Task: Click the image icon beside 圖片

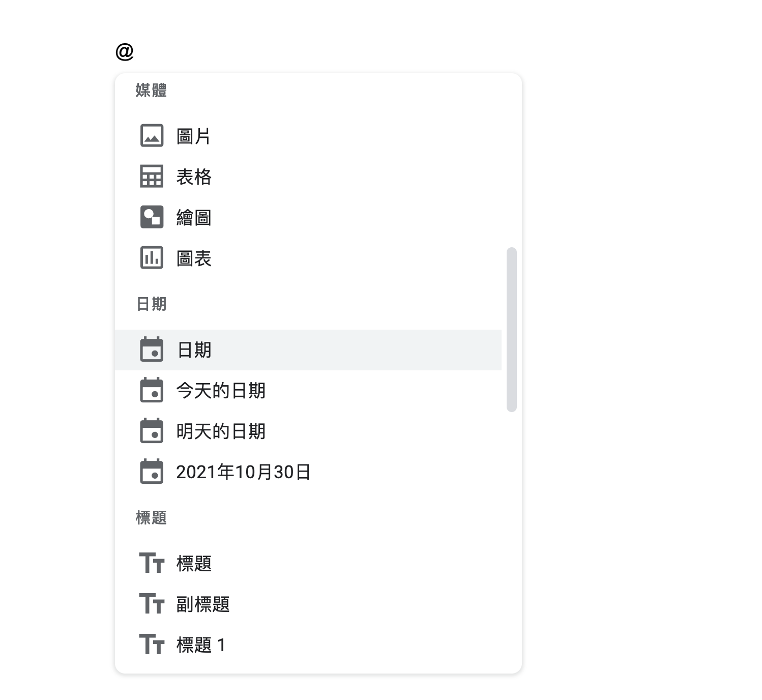Action: click(152, 136)
